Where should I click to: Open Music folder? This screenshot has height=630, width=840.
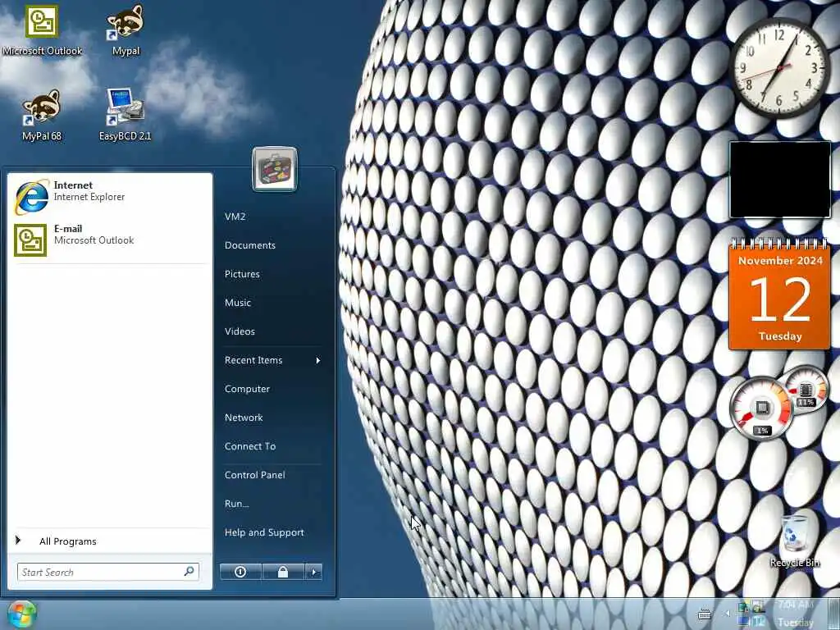click(272, 303)
